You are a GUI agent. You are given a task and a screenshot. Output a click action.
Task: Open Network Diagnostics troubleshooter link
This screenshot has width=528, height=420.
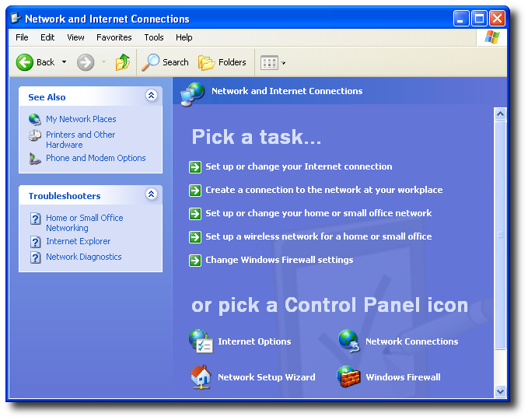pos(83,257)
